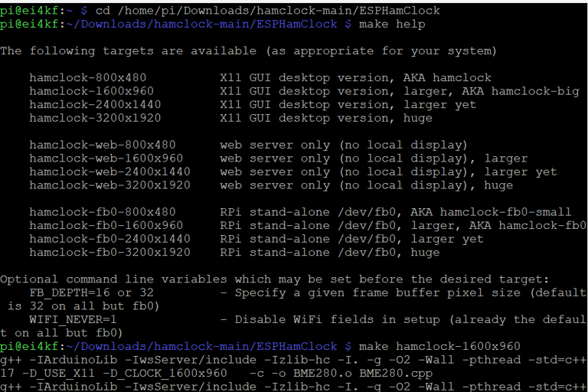
Task: Click the 'larger, AKA hamclock-big' description
Action: [x=492, y=91]
